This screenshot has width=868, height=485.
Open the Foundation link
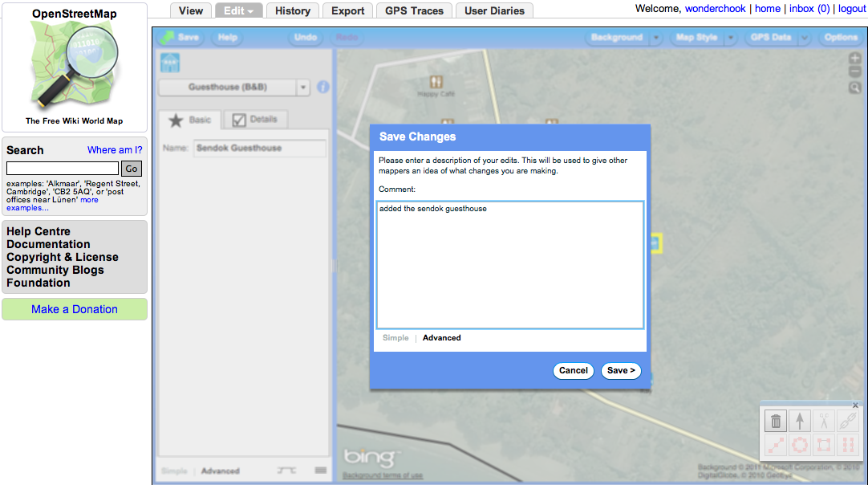39,283
